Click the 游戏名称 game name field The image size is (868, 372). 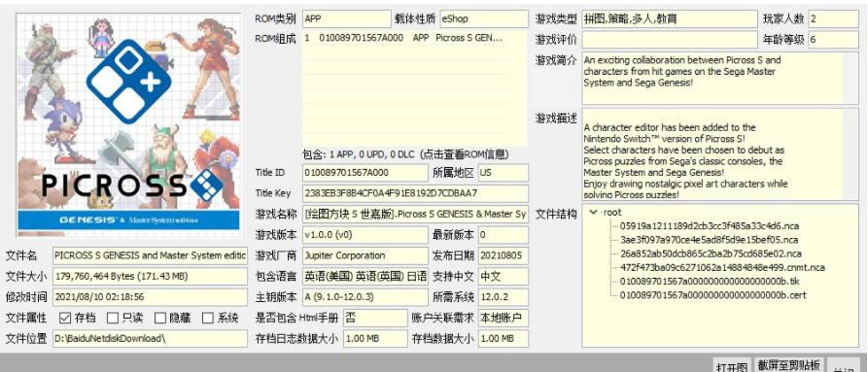pos(415,215)
